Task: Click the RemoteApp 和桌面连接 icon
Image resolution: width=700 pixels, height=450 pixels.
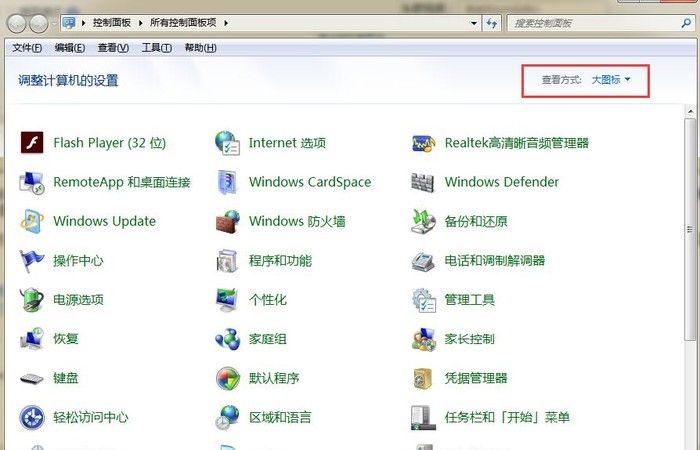Action: click(x=32, y=182)
